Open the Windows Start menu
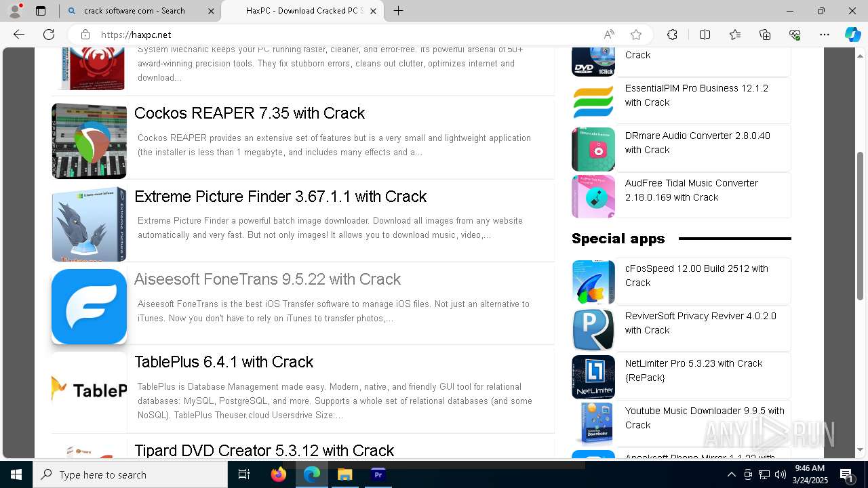 tap(16, 474)
